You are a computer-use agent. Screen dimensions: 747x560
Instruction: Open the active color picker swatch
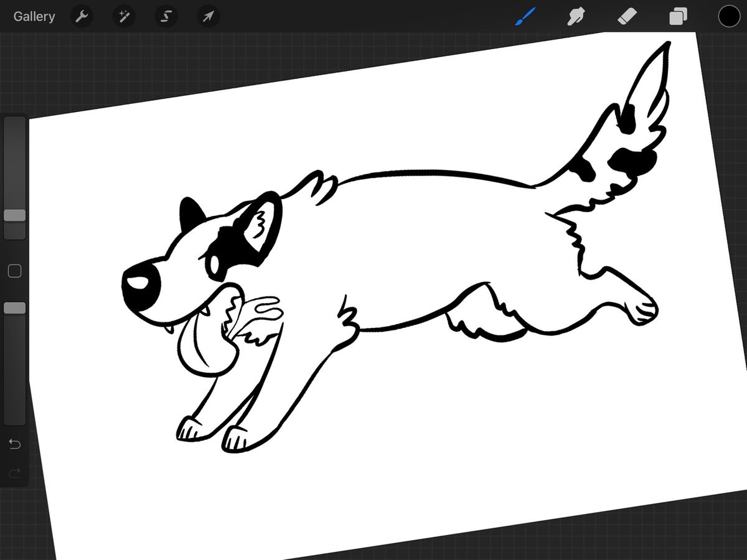coord(729,16)
